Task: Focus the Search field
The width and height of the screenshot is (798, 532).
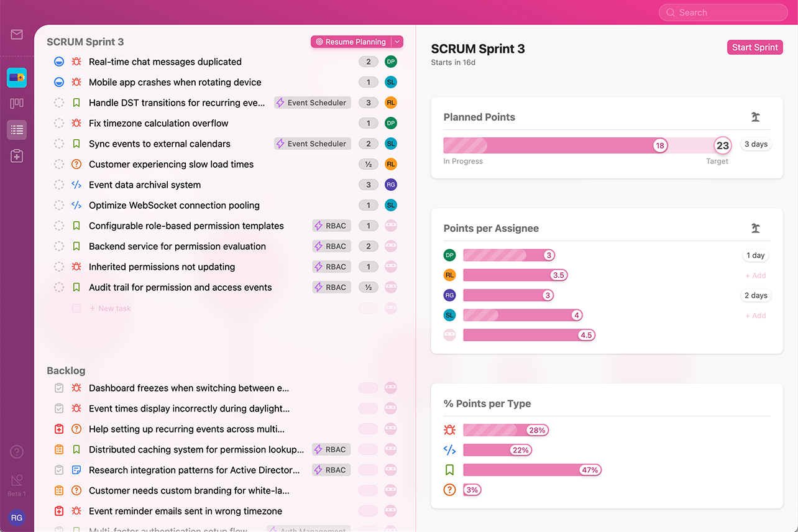Action: [x=723, y=12]
